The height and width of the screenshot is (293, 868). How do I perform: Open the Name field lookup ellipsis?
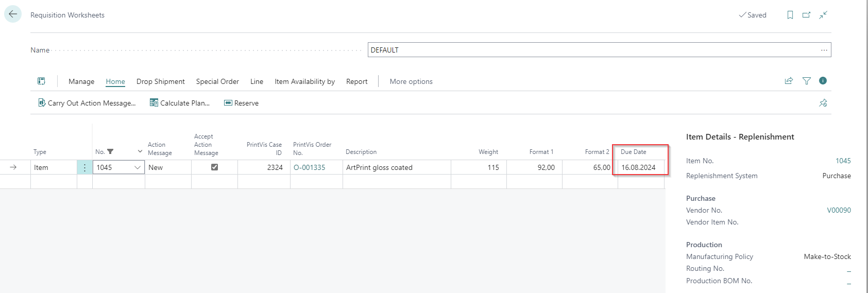pyautogui.click(x=824, y=50)
